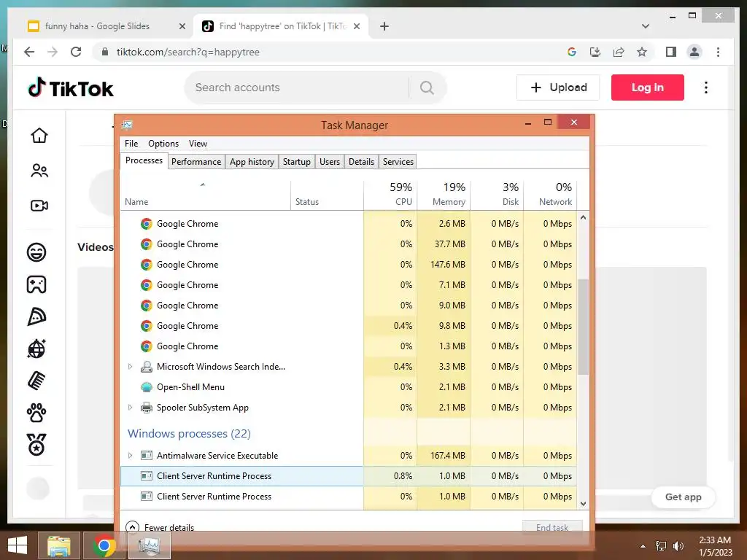This screenshot has width=747, height=560.
Task: Click the Get app button
Action: (683, 497)
